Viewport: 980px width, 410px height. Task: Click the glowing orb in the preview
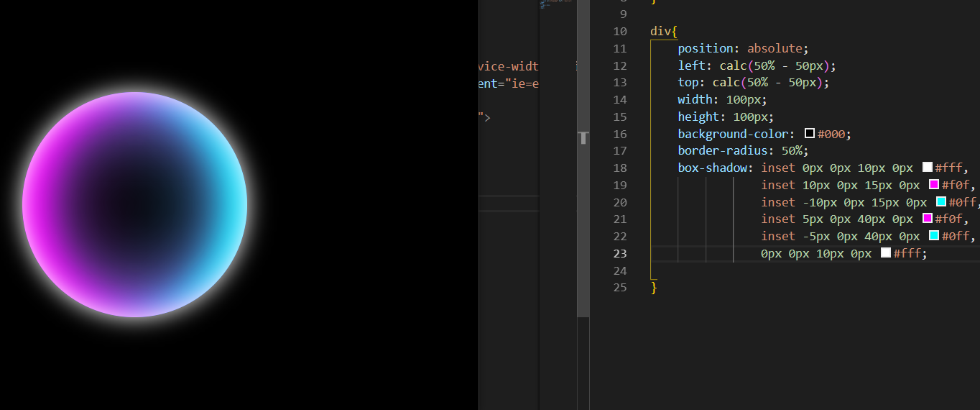pyautogui.click(x=135, y=205)
